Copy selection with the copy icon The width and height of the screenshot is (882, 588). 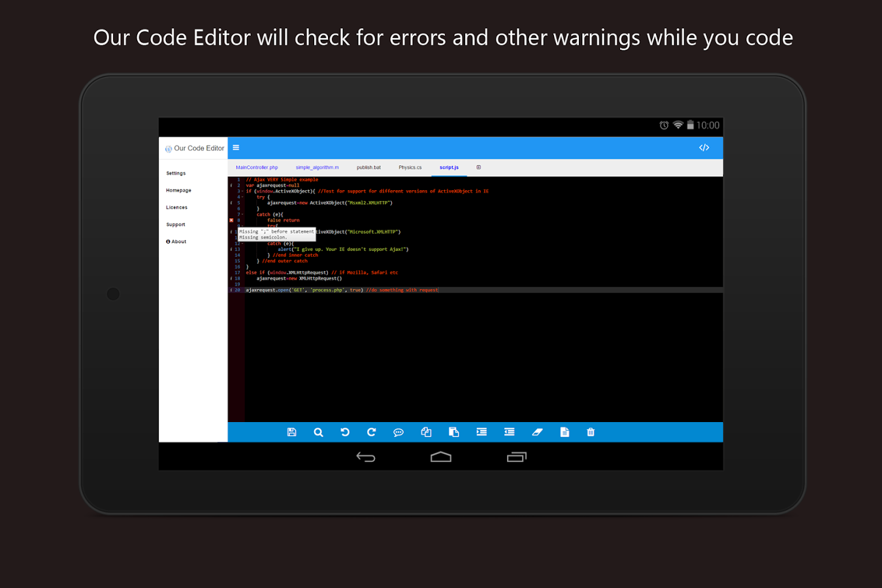click(426, 432)
